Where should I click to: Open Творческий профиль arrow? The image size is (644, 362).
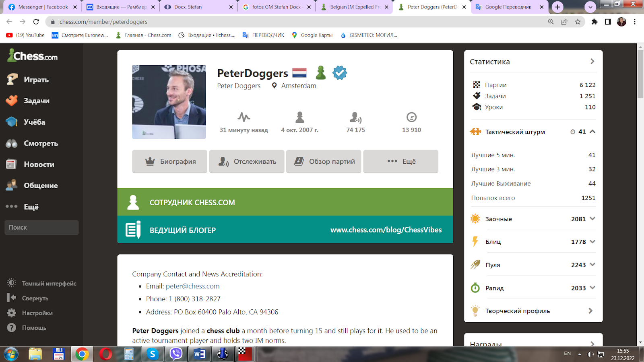click(590, 311)
